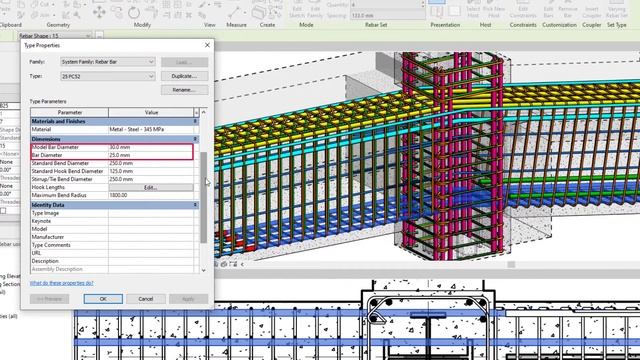Click the Type Parameters scrollbar thumb
640x360 pixels.
coord(203,198)
